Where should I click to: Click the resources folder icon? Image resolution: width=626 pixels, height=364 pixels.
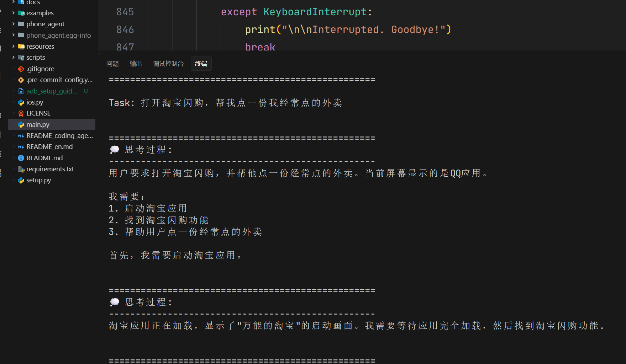[21, 47]
